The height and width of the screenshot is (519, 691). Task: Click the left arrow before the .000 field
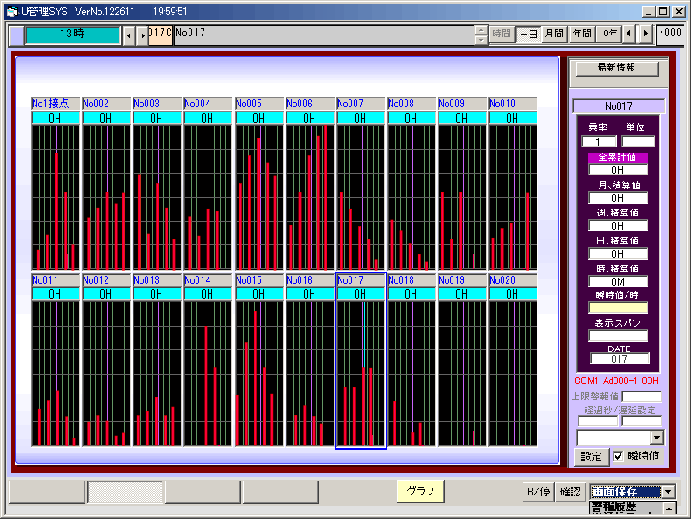coord(629,33)
